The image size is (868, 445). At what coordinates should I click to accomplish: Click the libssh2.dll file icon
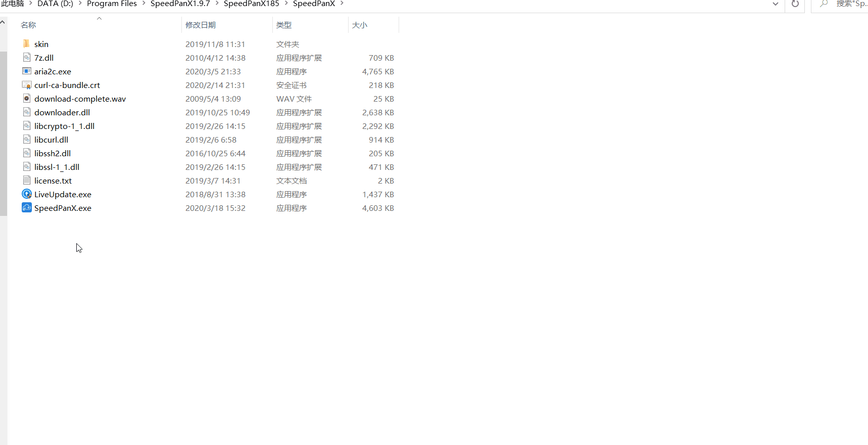27,153
